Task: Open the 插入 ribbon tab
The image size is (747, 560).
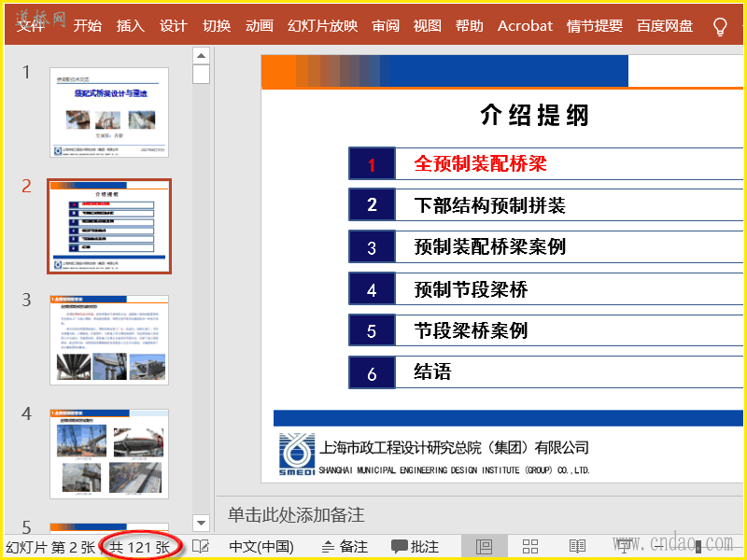Action: pos(131,26)
